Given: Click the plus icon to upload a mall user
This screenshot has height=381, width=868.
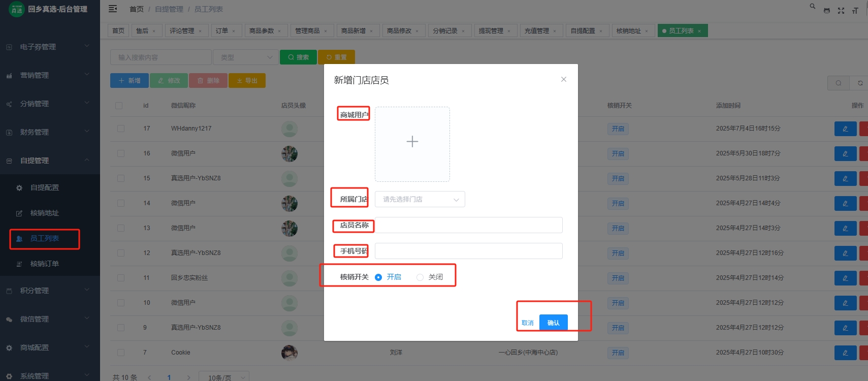Looking at the screenshot, I should pyautogui.click(x=412, y=142).
